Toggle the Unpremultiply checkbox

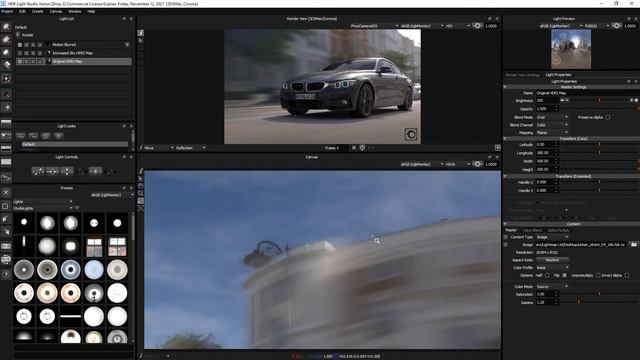598,276
